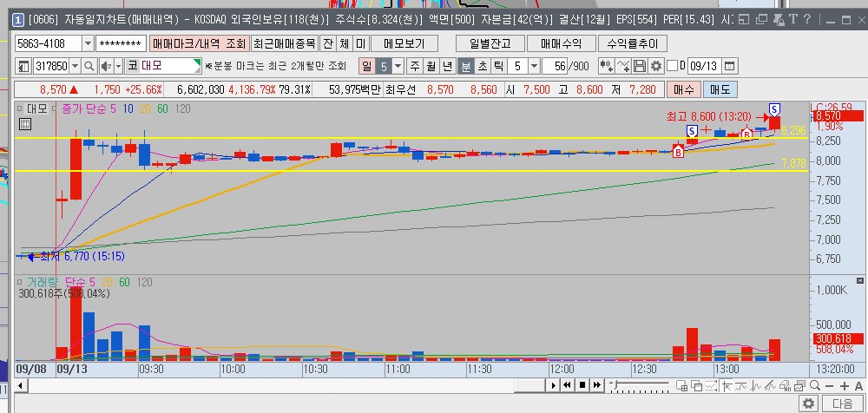The image size is (868, 413).
Task: Open the stock code 317850 dropdown
Action: (x=75, y=66)
